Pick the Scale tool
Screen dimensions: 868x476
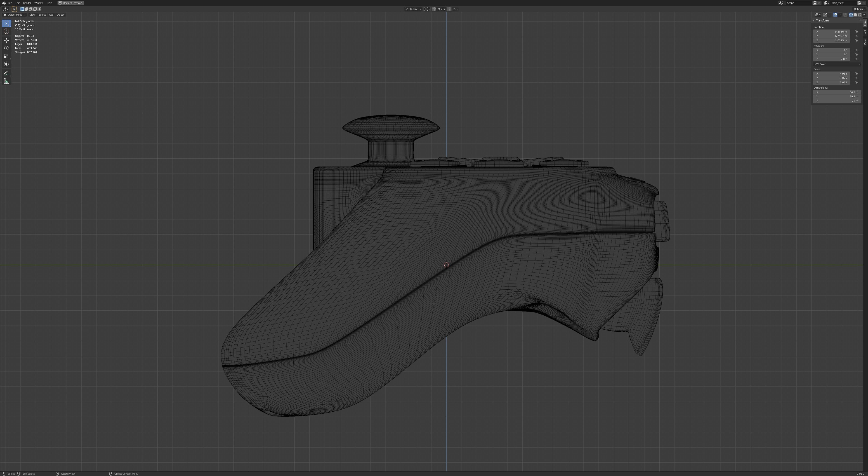click(x=6, y=56)
